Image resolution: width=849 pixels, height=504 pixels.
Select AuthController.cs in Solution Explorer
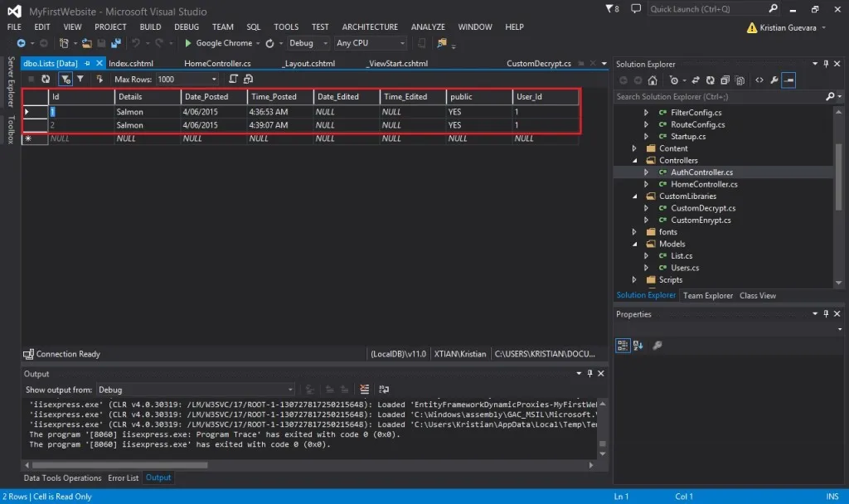701,172
